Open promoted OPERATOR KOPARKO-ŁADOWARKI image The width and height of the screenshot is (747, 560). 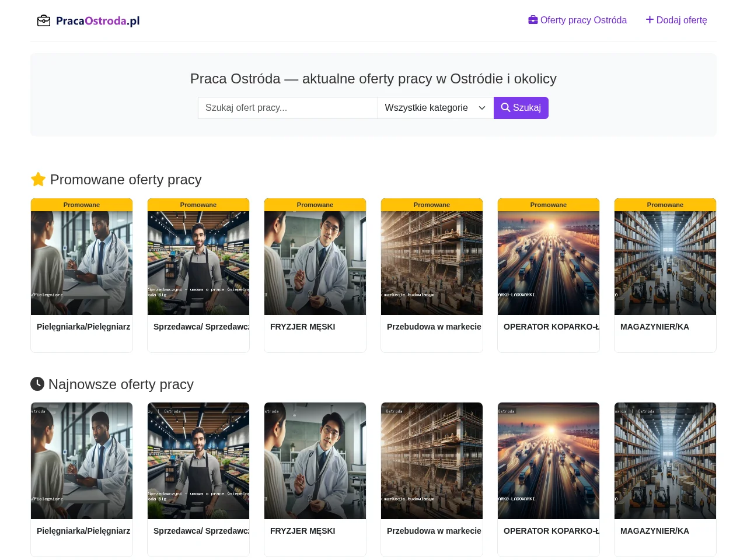549,263
